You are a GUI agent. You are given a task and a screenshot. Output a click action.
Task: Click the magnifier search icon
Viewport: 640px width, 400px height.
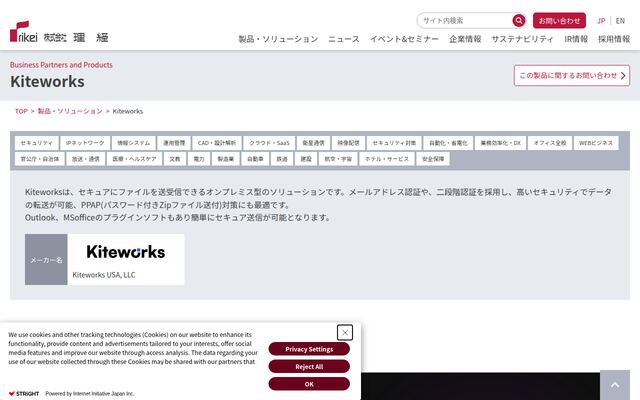tap(519, 20)
